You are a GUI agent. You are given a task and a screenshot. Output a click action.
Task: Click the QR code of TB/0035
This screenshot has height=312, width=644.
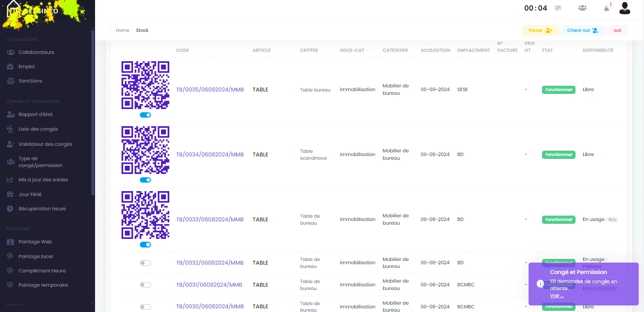click(x=146, y=85)
